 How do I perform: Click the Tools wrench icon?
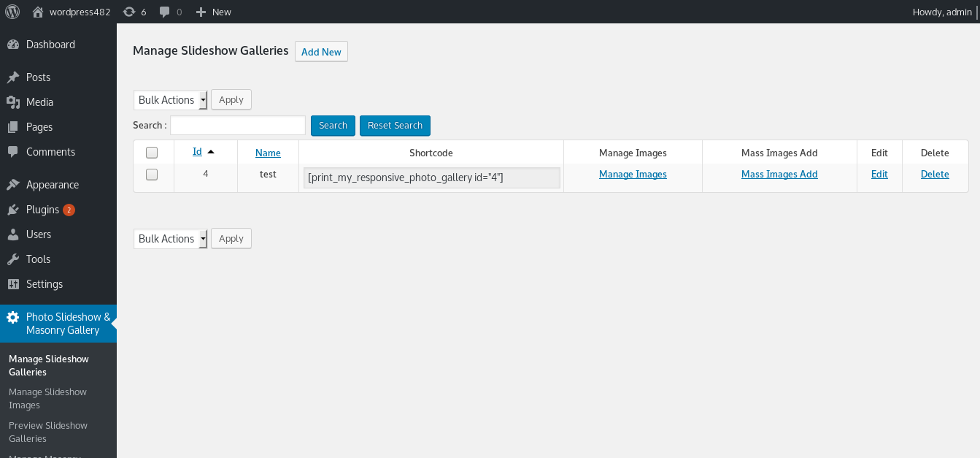click(x=13, y=259)
